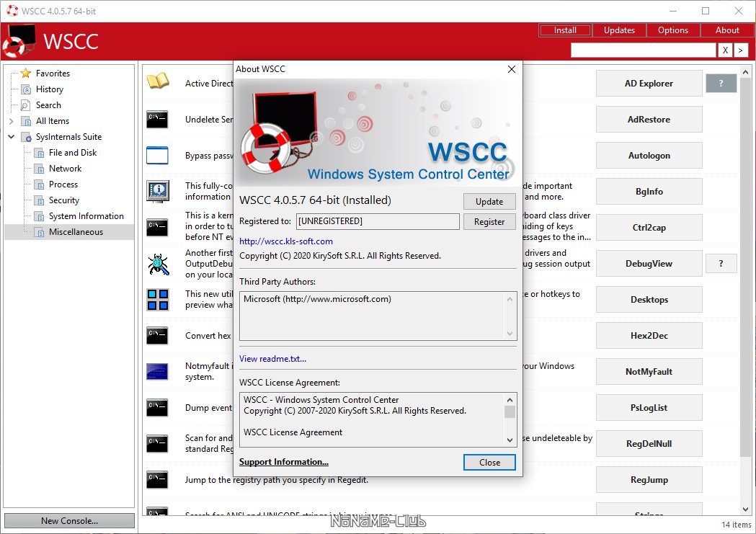
Task: Open the wscc.kls-soft.com link
Action: pos(286,241)
